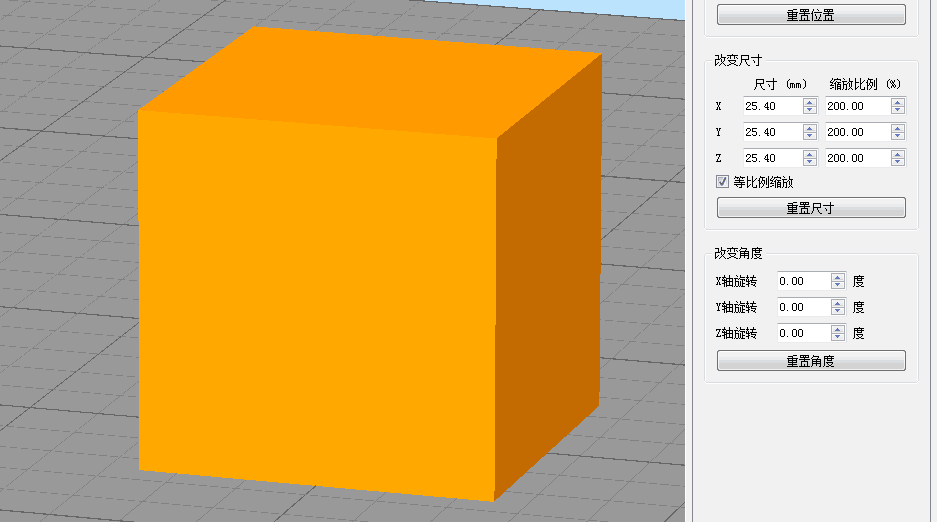937x522 pixels.
Task: Click the Z轴旋转 spinner arrows
Action: [838, 333]
